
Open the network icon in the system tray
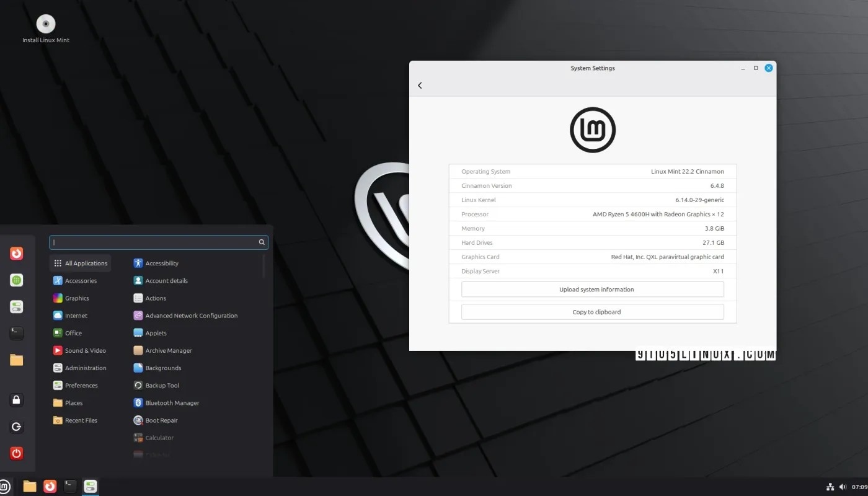(x=830, y=487)
